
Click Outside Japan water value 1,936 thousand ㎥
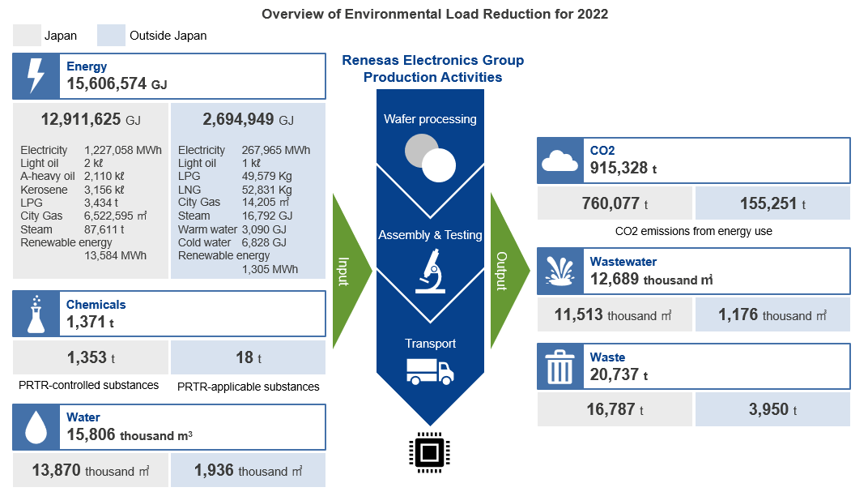[248, 471]
